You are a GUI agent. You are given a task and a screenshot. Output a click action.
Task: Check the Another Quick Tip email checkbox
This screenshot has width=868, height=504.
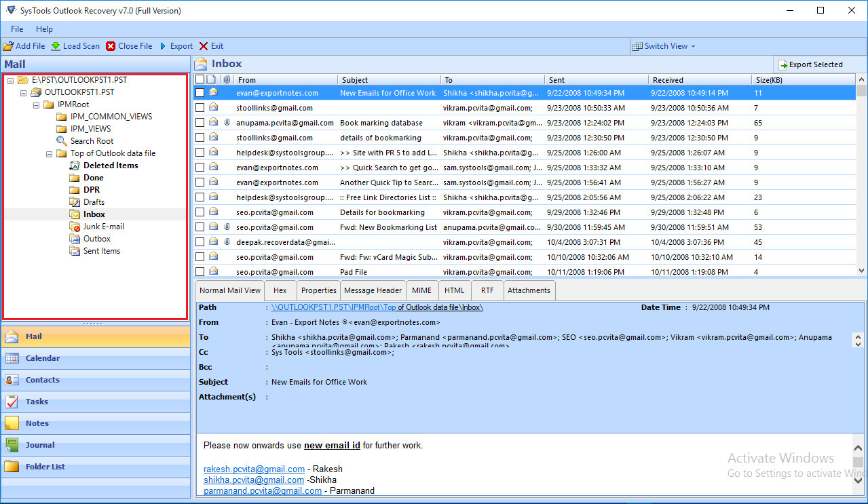[x=200, y=182]
